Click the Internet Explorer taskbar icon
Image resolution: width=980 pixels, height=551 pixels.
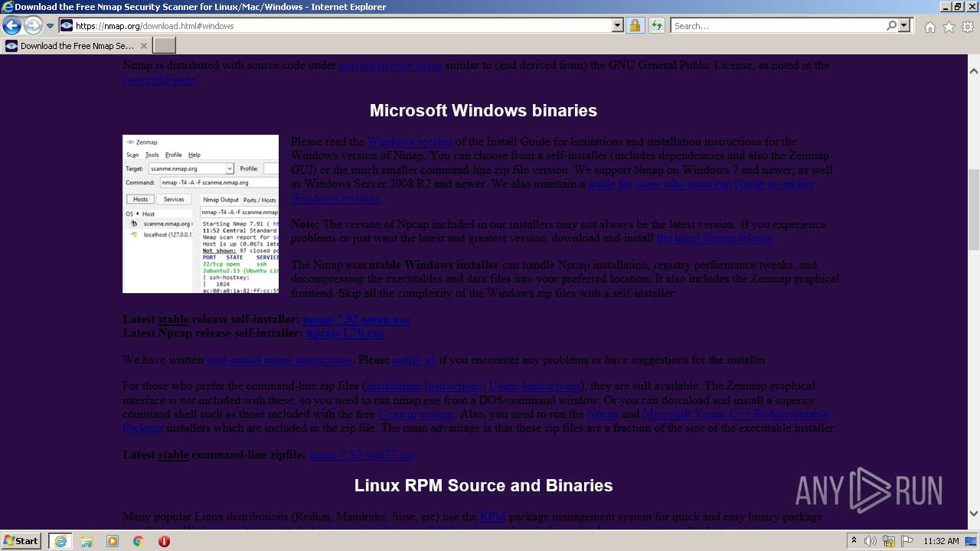pyautogui.click(x=60, y=541)
